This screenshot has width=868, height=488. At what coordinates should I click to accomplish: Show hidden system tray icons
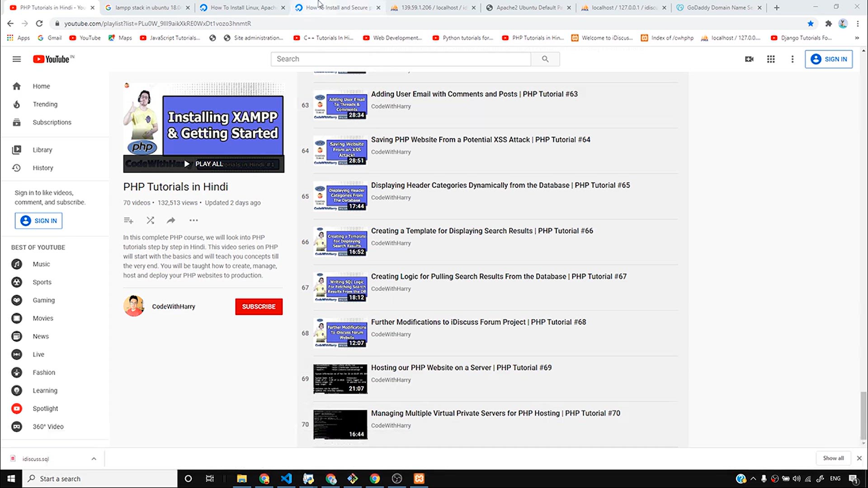[x=753, y=479]
